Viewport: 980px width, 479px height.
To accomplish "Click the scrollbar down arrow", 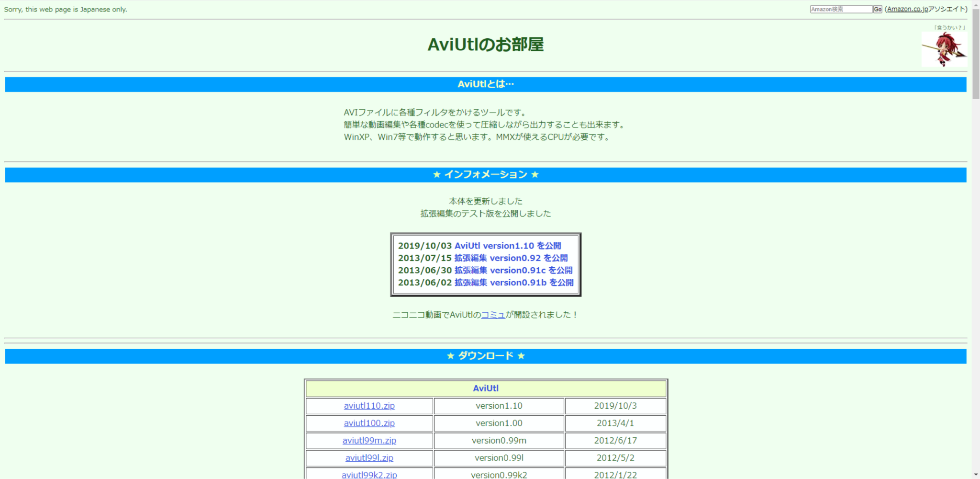I will click(x=976, y=474).
